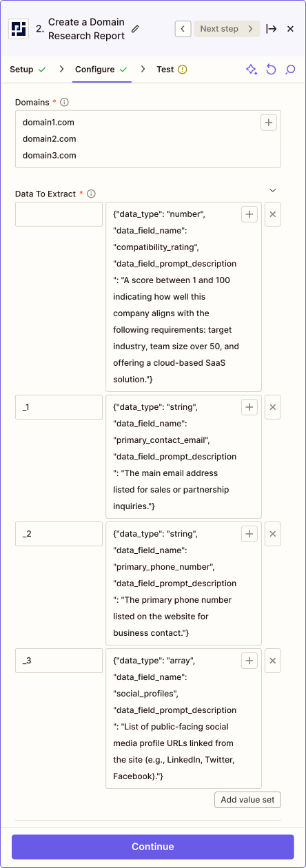Click the empty key field beside compatibility_rating
306x868 pixels.
59,214
